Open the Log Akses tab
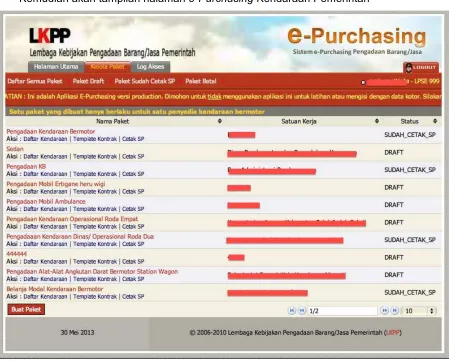 (x=150, y=67)
